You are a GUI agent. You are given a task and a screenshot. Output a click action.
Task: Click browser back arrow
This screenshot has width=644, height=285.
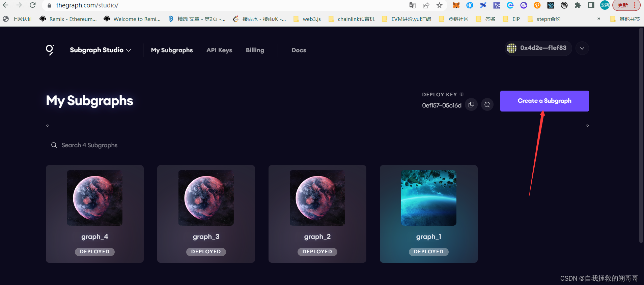point(6,5)
